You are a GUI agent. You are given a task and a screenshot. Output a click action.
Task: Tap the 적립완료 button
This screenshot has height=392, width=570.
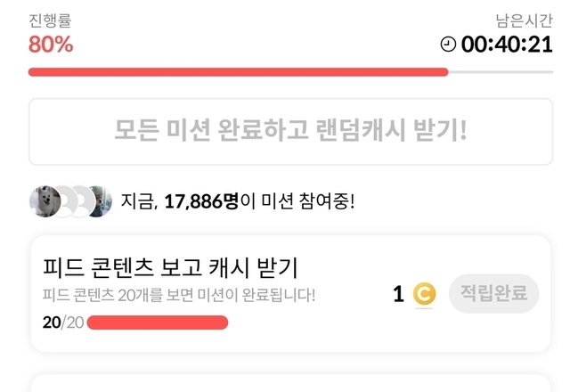pyautogui.click(x=494, y=292)
